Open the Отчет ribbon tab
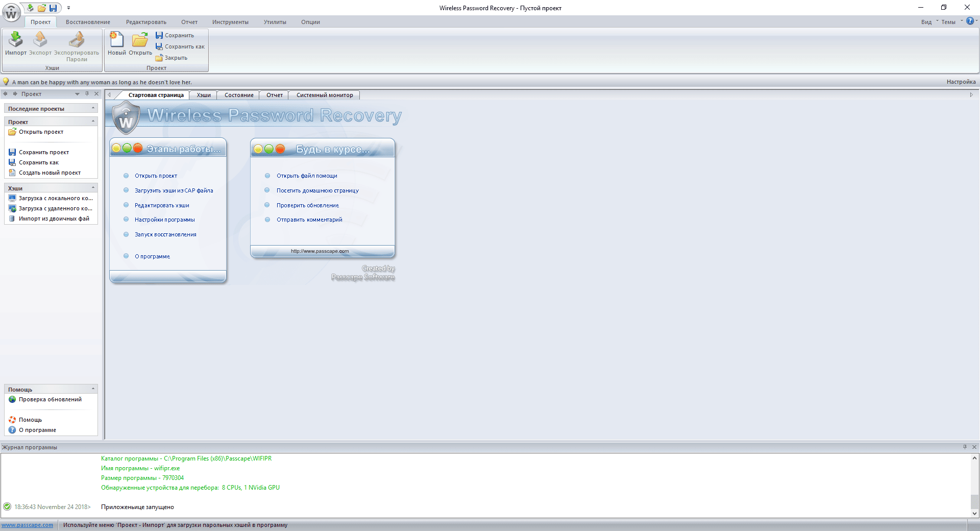Image resolution: width=980 pixels, height=531 pixels. pyautogui.click(x=189, y=22)
